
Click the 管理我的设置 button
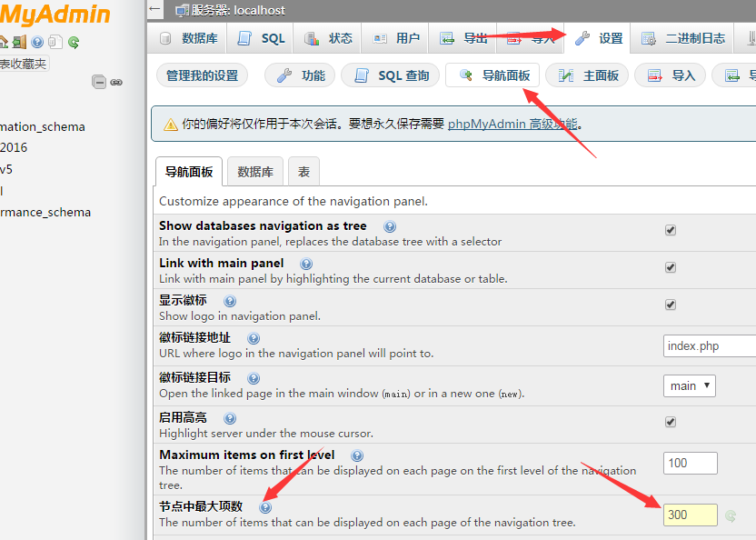[202, 75]
